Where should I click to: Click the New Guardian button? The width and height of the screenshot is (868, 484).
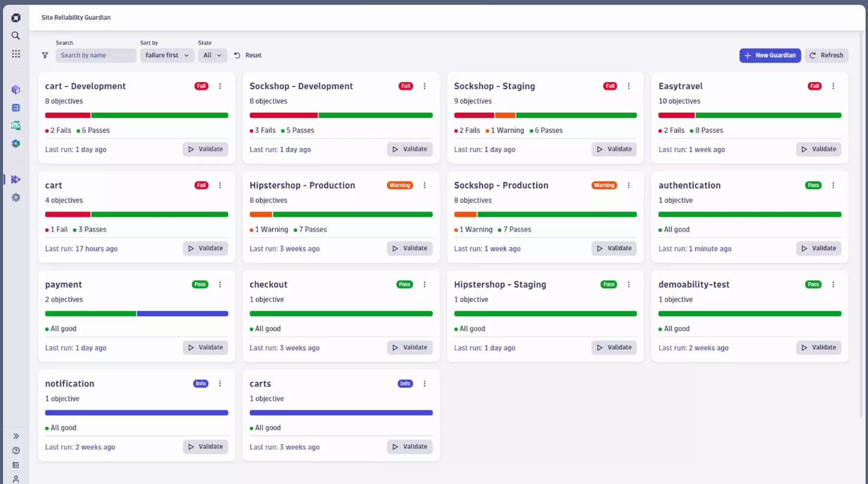point(770,55)
